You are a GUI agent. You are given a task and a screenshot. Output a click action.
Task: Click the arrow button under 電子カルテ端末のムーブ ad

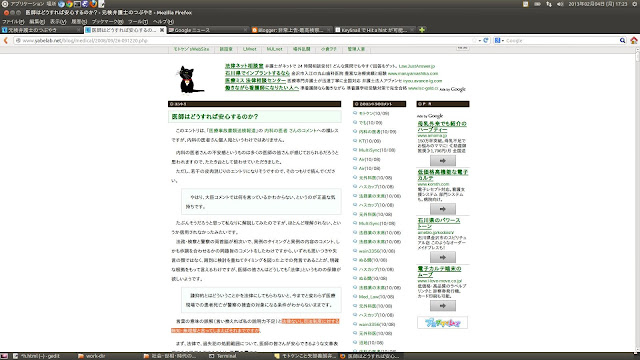point(442,306)
